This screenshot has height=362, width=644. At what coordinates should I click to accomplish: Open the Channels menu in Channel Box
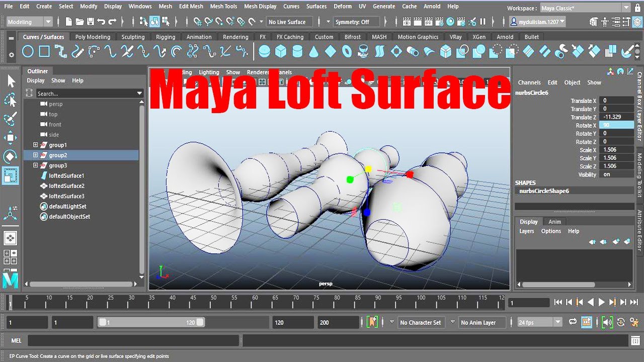click(x=529, y=82)
